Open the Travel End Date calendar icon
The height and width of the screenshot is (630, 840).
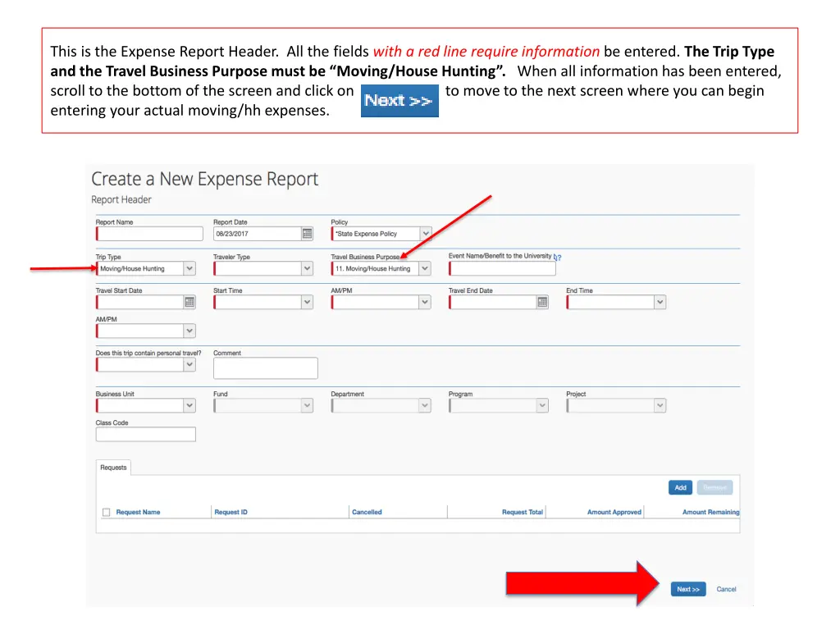pyautogui.click(x=542, y=302)
